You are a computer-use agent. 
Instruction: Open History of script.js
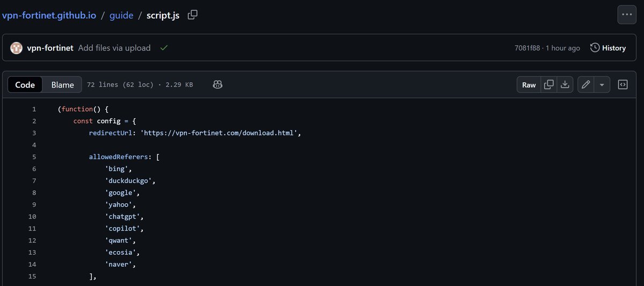(608, 48)
